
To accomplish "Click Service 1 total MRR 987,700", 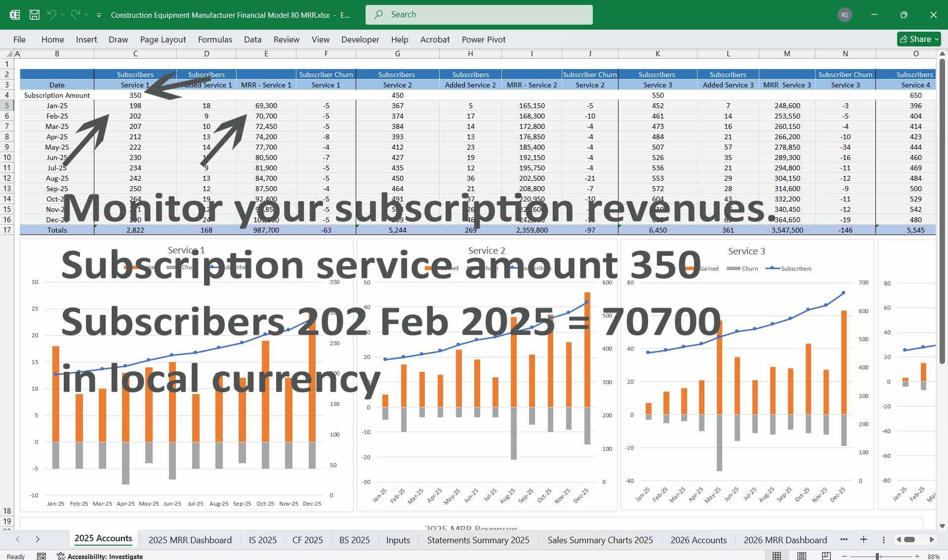I will coord(266,230).
